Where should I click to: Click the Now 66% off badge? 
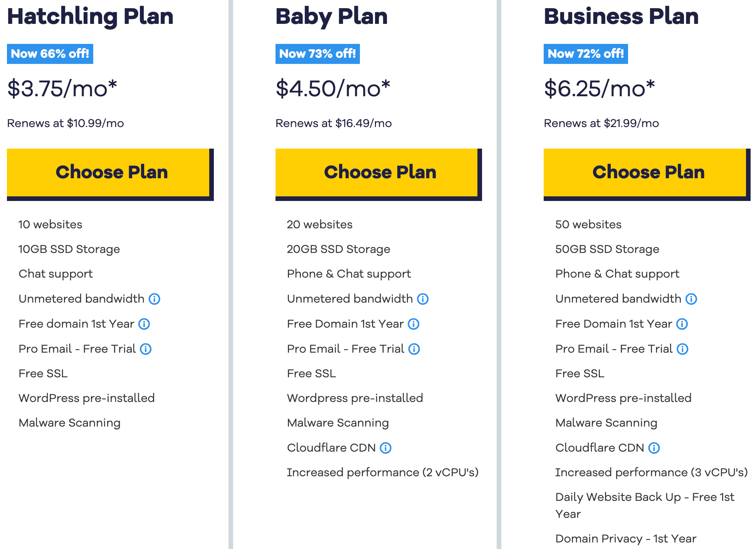tap(50, 54)
